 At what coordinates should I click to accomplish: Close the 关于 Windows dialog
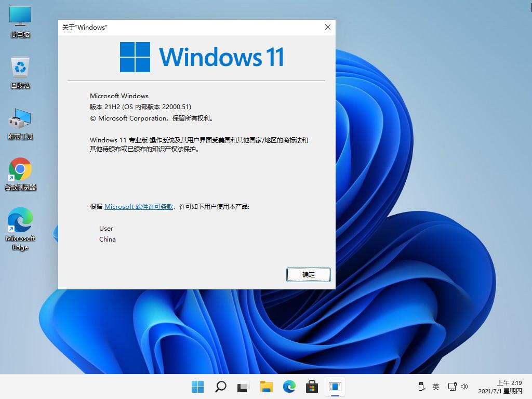[x=327, y=27]
